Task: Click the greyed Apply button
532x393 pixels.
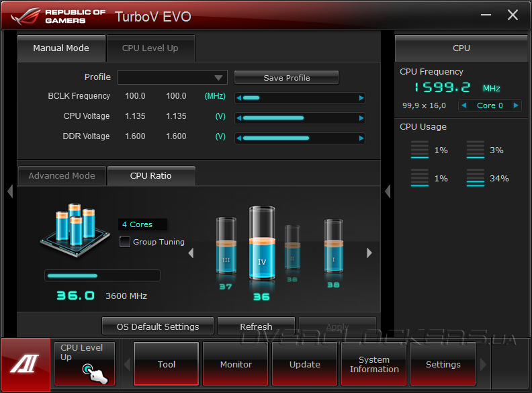Action: click(x=338, y=326)
